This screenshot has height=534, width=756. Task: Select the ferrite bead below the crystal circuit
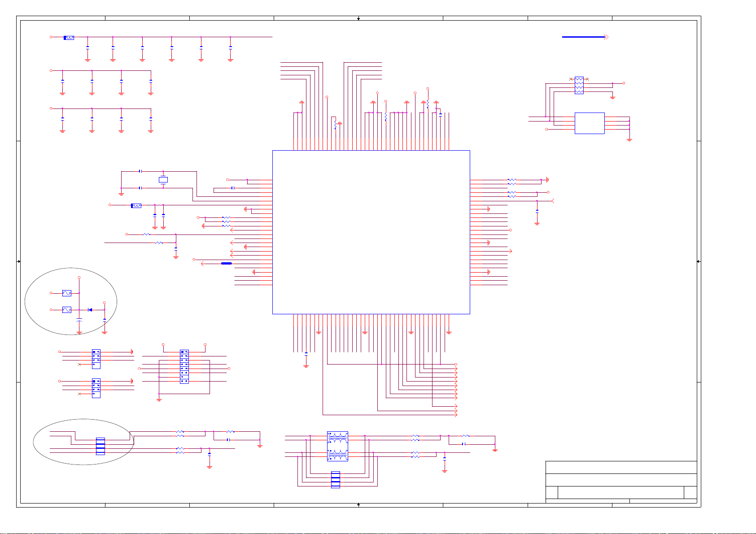coord(136,205)
